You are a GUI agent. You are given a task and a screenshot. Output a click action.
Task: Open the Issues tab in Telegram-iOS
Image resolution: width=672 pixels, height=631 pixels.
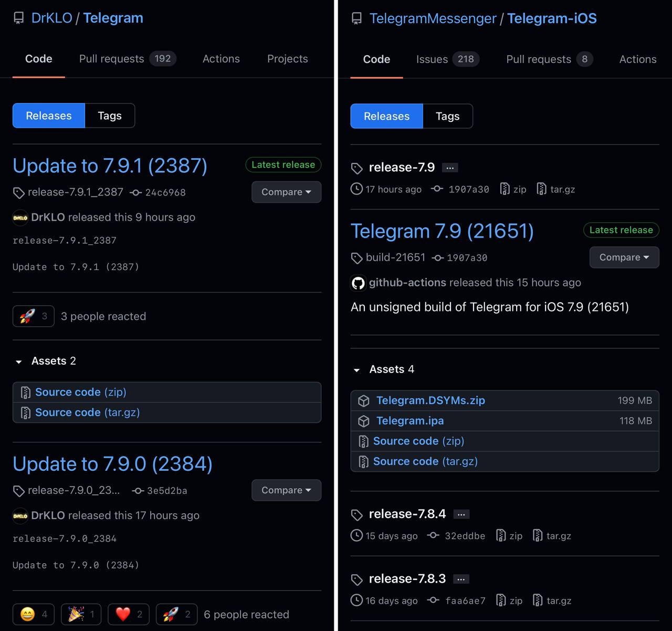(x=447, y=59)
